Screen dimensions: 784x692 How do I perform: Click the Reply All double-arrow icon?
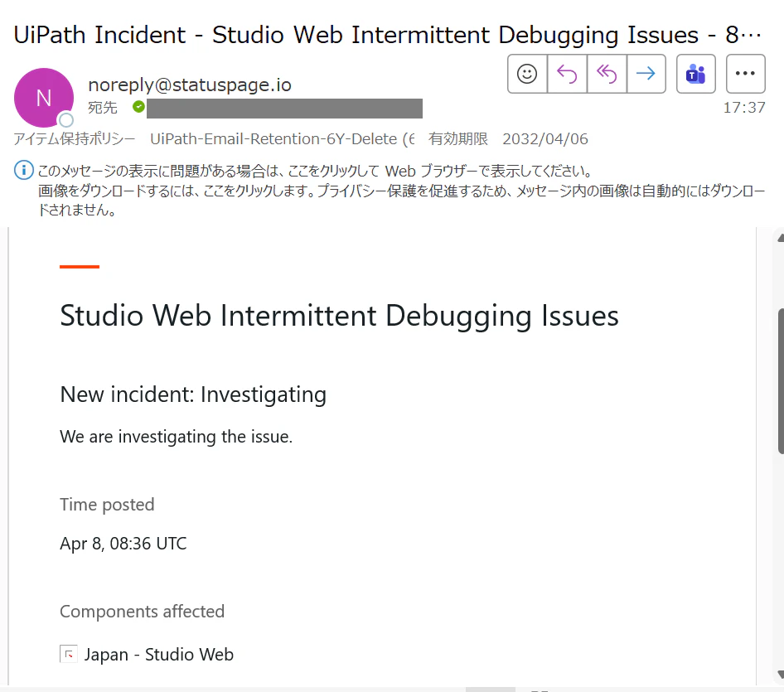(x=607, y=74)
